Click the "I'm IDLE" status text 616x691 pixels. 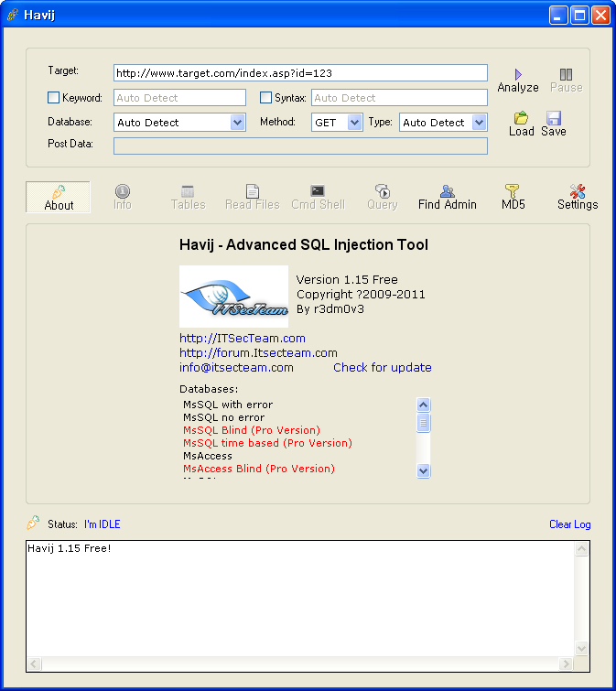(102, 524)
